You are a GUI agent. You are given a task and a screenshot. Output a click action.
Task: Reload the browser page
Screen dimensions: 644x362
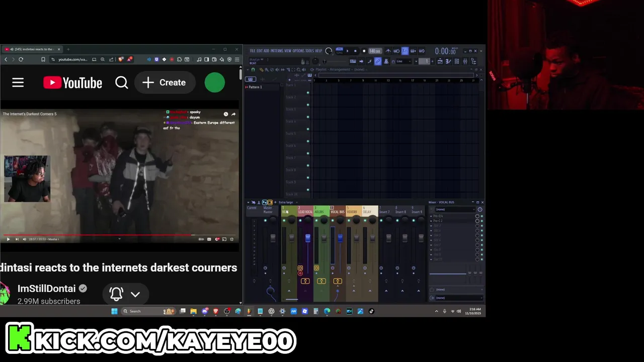(21, 59)
